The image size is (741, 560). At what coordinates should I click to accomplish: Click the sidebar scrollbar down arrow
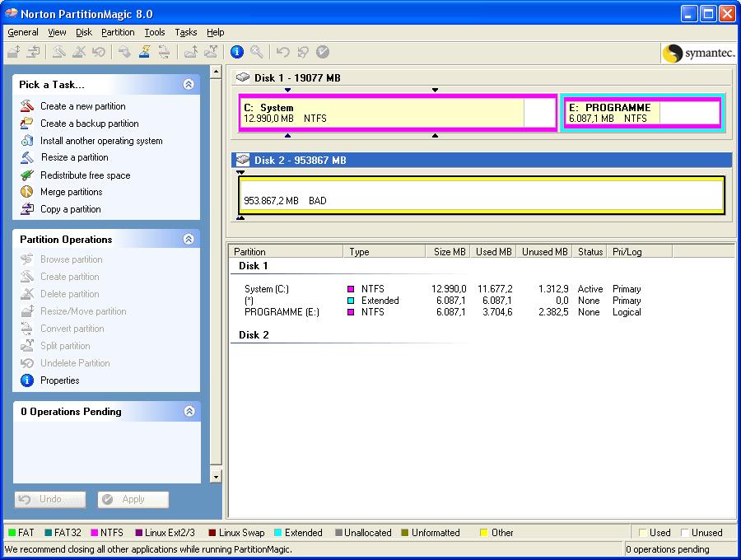[x=216, y=476]
